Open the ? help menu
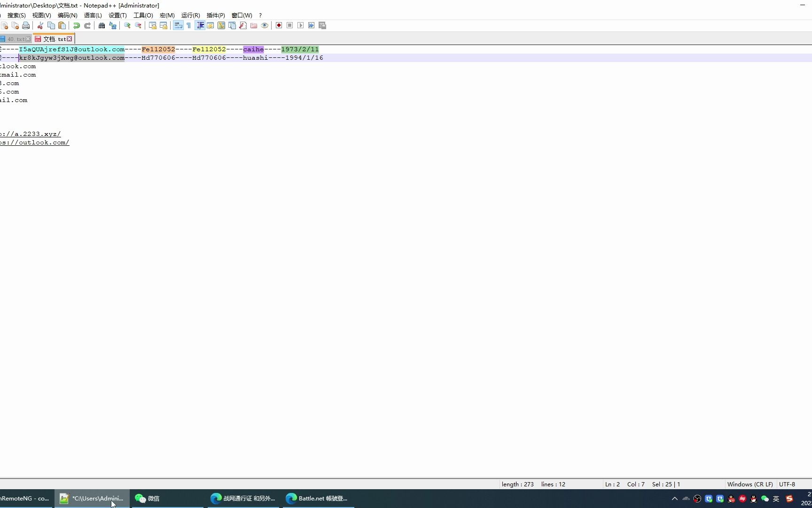Image resolution: width=812 pixels, height=508 pixels. [x=260, y=15]
